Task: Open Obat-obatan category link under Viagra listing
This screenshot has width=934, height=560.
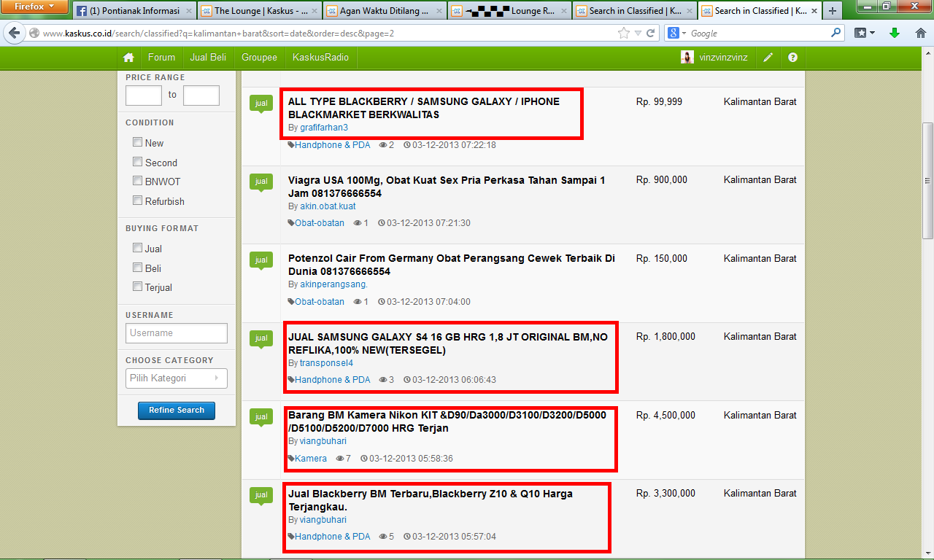Action: point(320,223)
